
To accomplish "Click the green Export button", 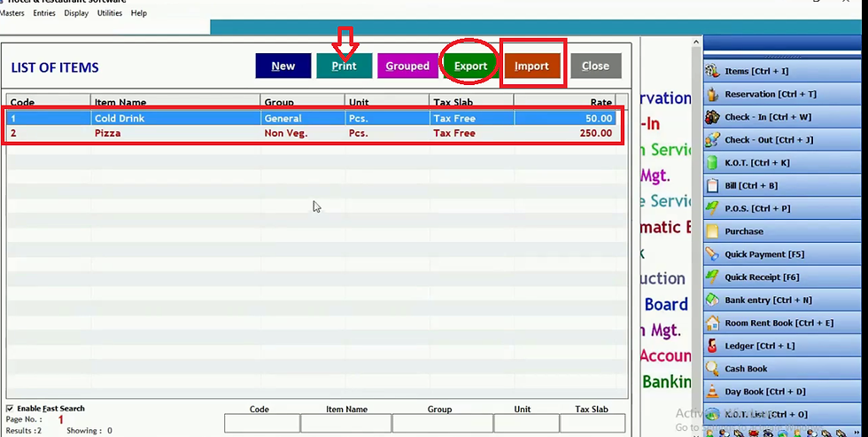I will click(x=470, y=66).
